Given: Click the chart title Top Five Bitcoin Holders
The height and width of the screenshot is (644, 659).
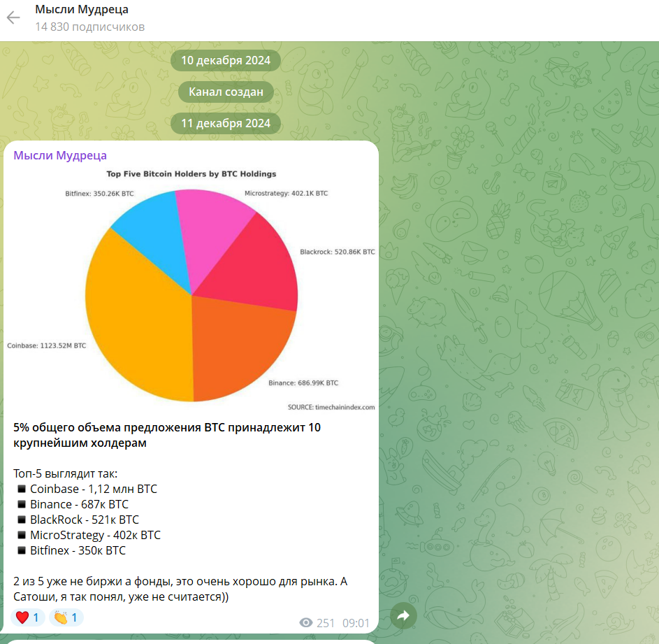Looking at the screenshot, I should pos(191,174).
